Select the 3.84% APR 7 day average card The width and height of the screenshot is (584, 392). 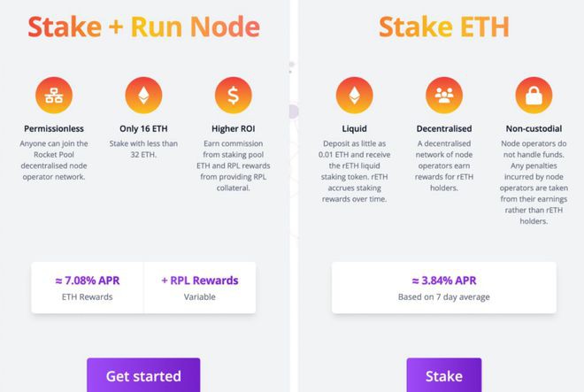(443, 288)
